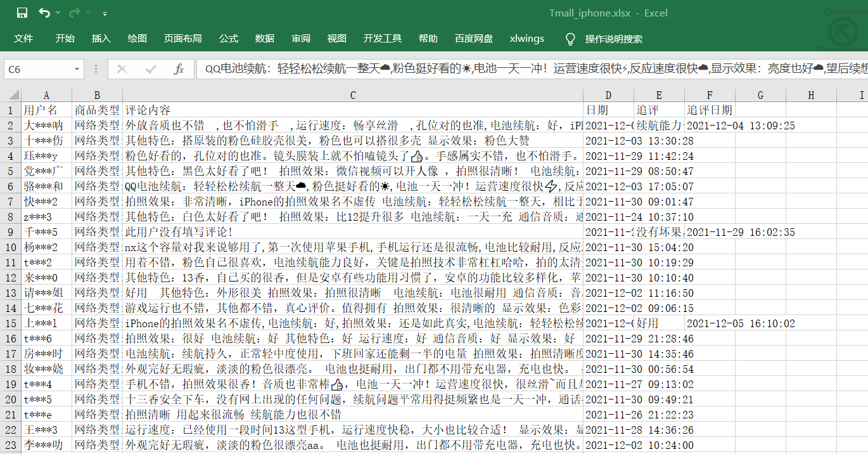Viewport: 868px width, 454px height.
Task: Select row 23 header
Action: click(x=11, y=445)
